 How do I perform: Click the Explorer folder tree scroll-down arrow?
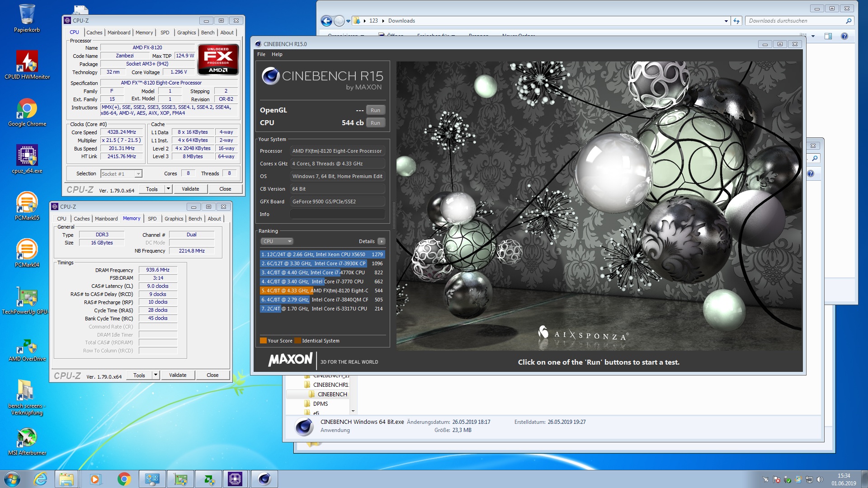353,411
